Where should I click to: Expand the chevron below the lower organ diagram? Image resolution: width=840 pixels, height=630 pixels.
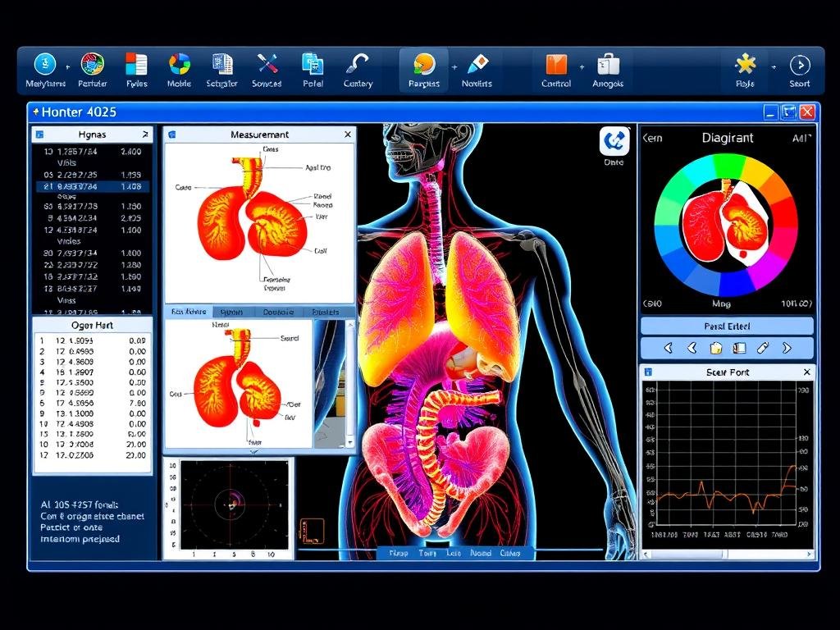[x=253, y=450]
